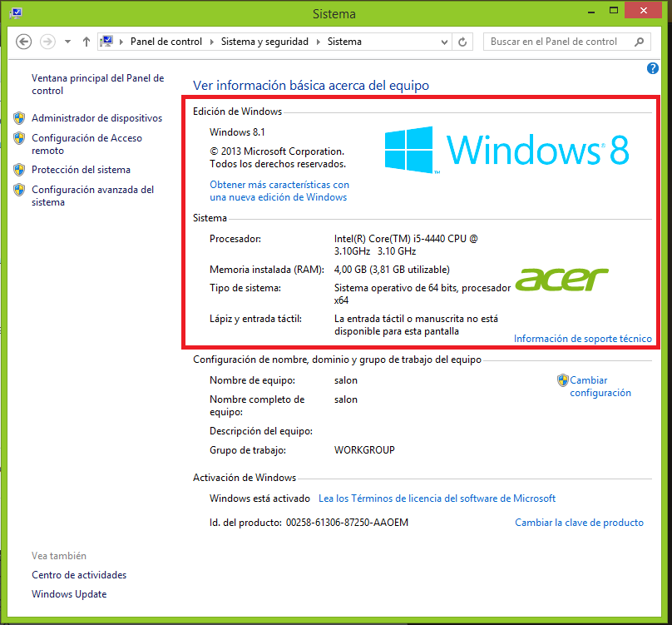The width and height of the screenshot is (672, 625).
Task: Click the 4,00 GB (3,81 GB utilizable) value
Action: tap(392, 270)
